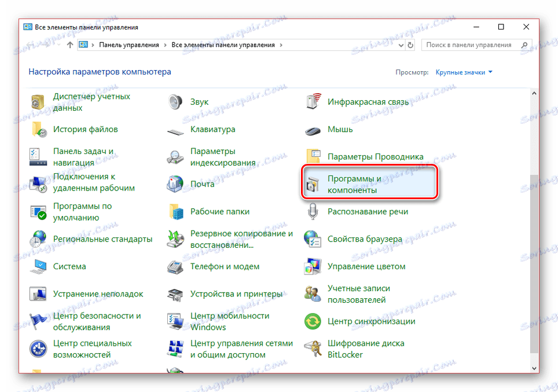Open the Network and Sharing Center icon
This screenshot has width=558, height=392.
[176, 349]
